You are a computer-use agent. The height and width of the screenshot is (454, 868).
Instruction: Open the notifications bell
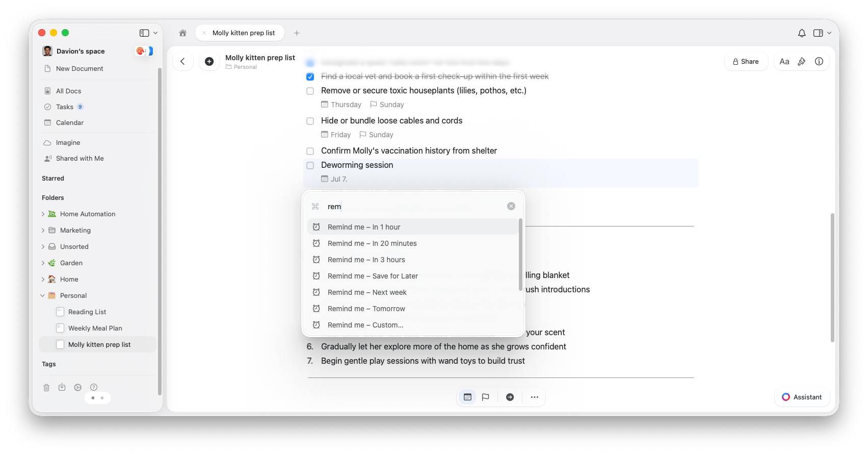pos(802,33)
